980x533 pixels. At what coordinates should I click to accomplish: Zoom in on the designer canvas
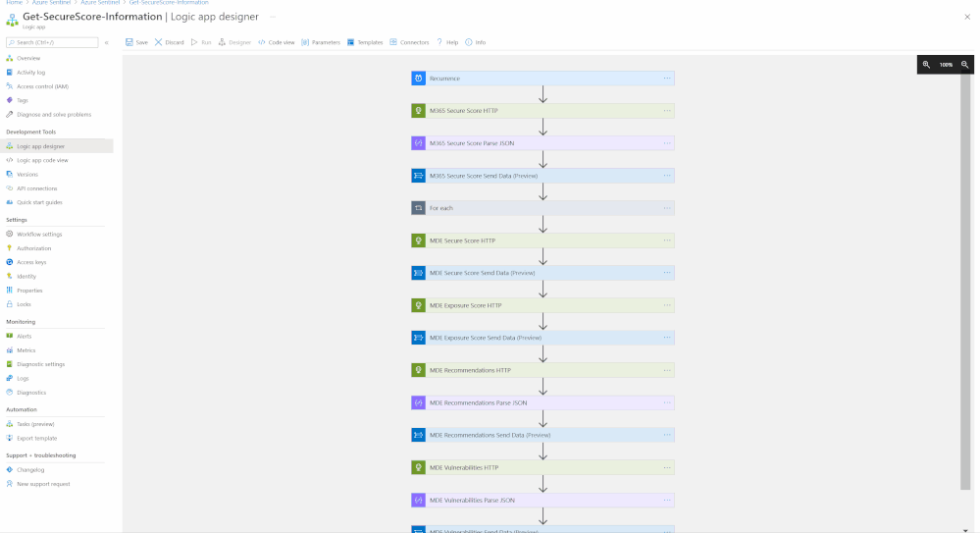point(926,65)
